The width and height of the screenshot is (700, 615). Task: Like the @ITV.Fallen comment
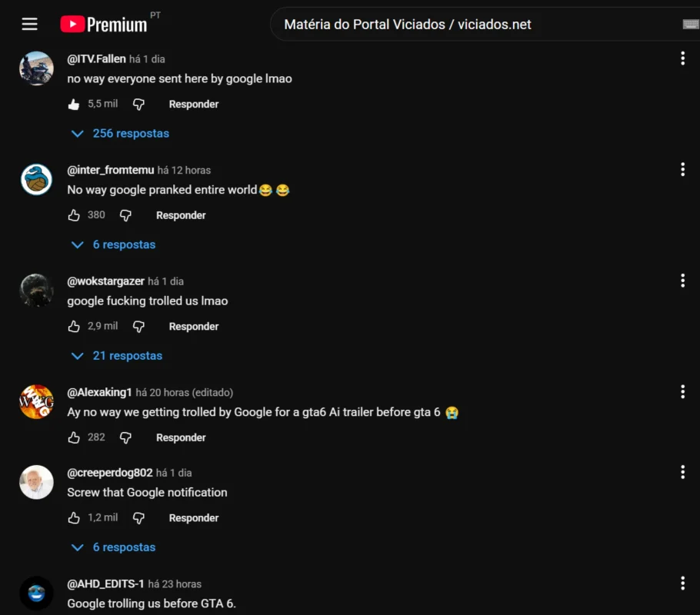coord(74,104)
